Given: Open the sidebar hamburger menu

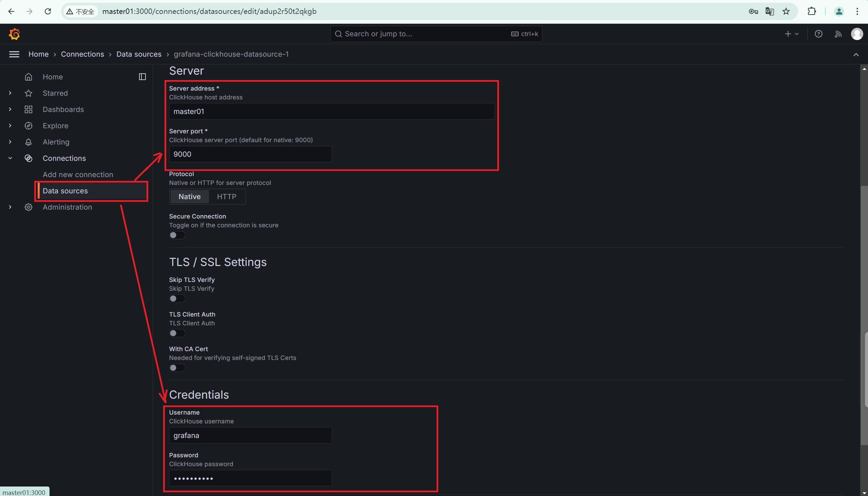Looking at the screenshot, I should click(x=14, y=54).
